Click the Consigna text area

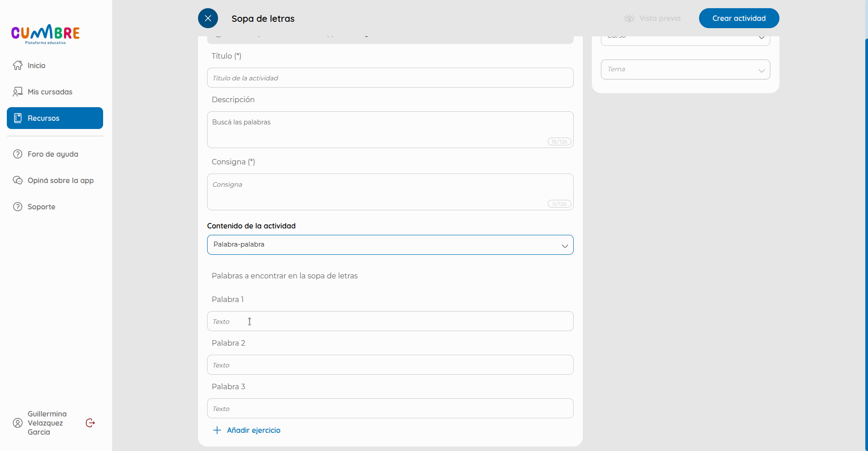coord(390,192)
